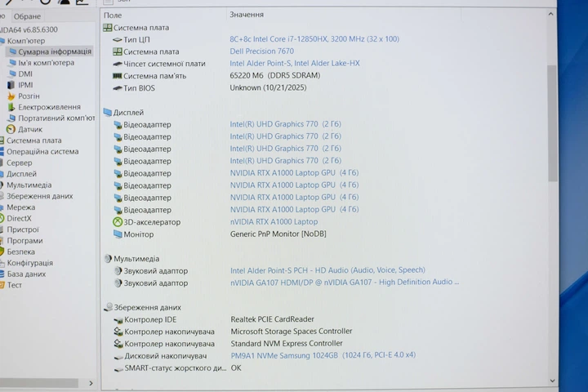Open Ім'я комп'ютера in sidebar
588x392 pixels.
pyautogui.click(x=46, y=63)
